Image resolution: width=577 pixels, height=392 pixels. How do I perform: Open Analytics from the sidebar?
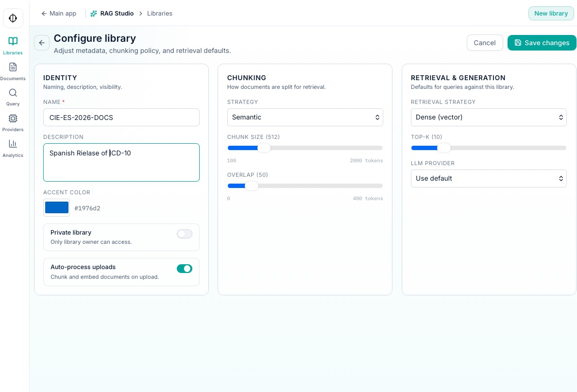click(x=13, y=148)
